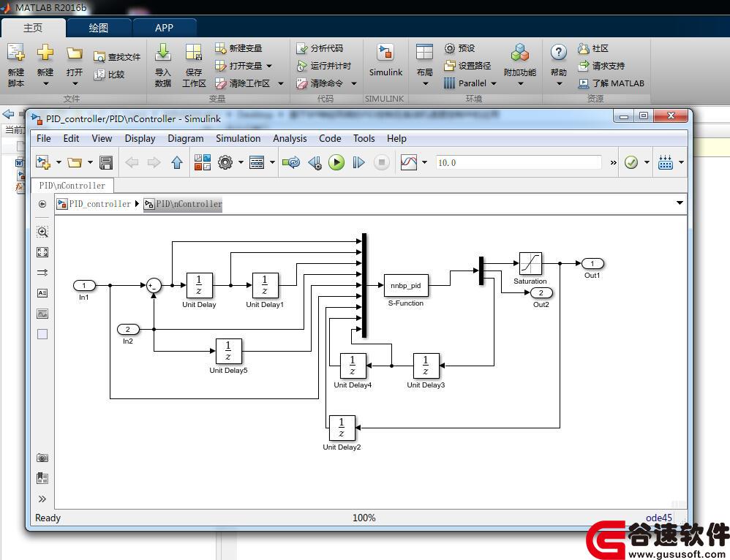Select the nnbp_pid S-Function block
This screenshot has height=560, width=730.
point(405,285)
